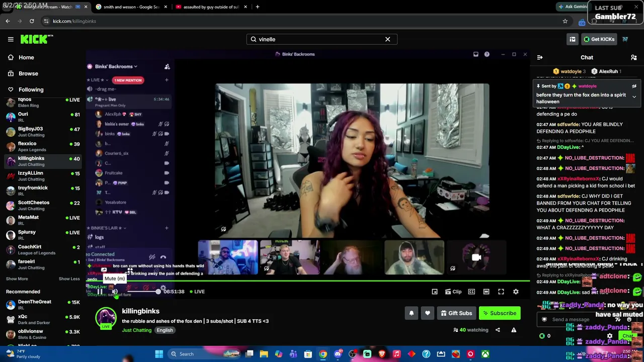Open Just Chatting category link
Viewport: 644px width, 362px height.
point(136,330)
